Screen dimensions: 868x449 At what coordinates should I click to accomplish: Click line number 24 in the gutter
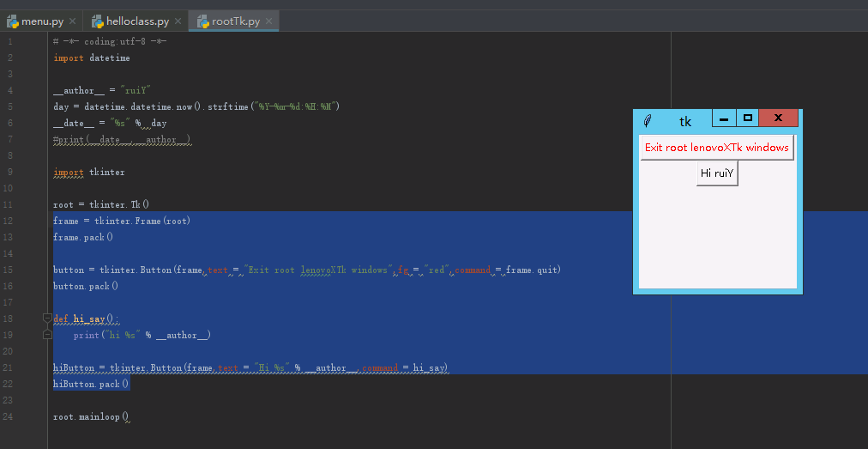coord(9,416)
